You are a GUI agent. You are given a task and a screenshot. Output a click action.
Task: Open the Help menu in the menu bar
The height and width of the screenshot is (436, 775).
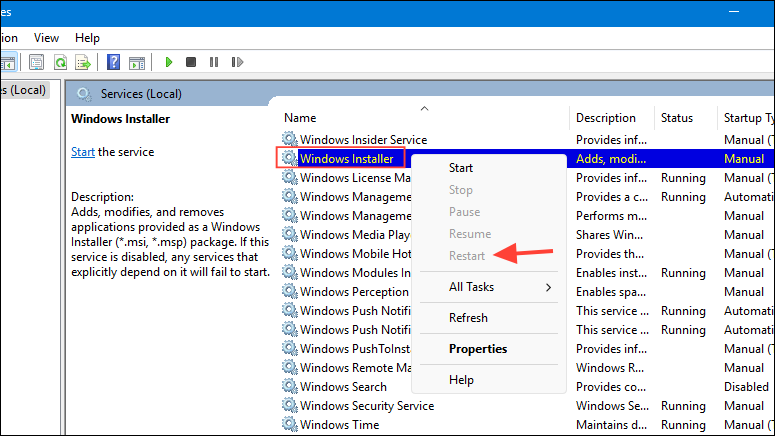(87, 38)
